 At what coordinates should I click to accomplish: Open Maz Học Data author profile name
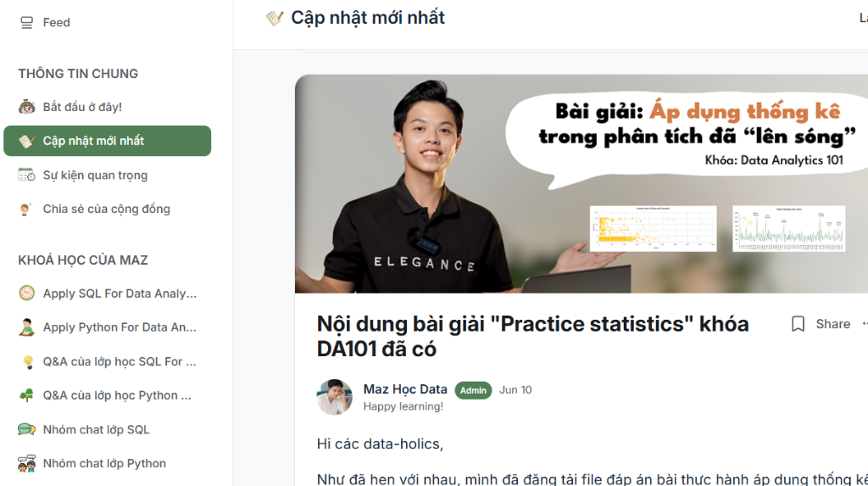tap(405, 389)
